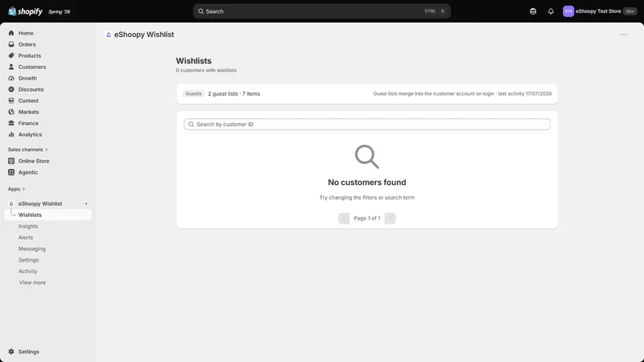Viewport: 644px width, 362px height.
Task: Open the Finance icon
Action: [11, 123]
